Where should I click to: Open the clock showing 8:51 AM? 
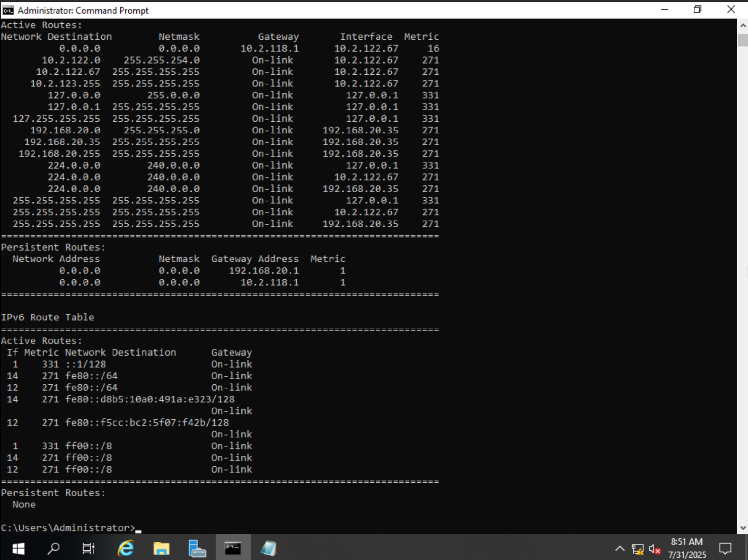(x=687, y=548)
